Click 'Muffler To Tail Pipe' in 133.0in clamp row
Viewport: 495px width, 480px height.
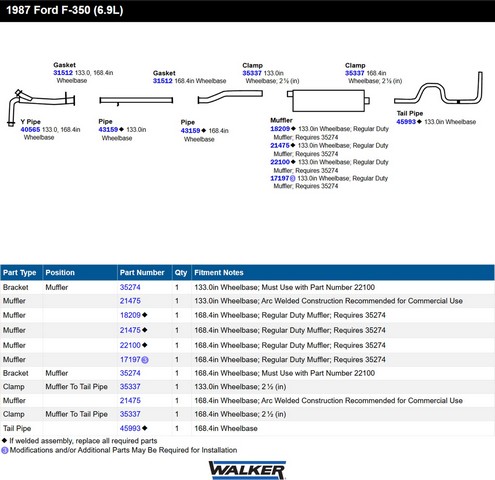point(76,387)
